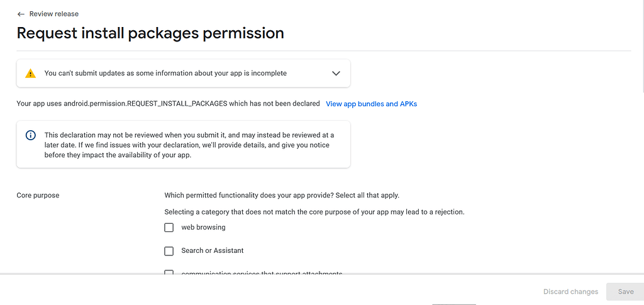The width and height of the screenshot is (644, 305).
Task: Open View app bundles and APKs link
Action: [371, 104]
